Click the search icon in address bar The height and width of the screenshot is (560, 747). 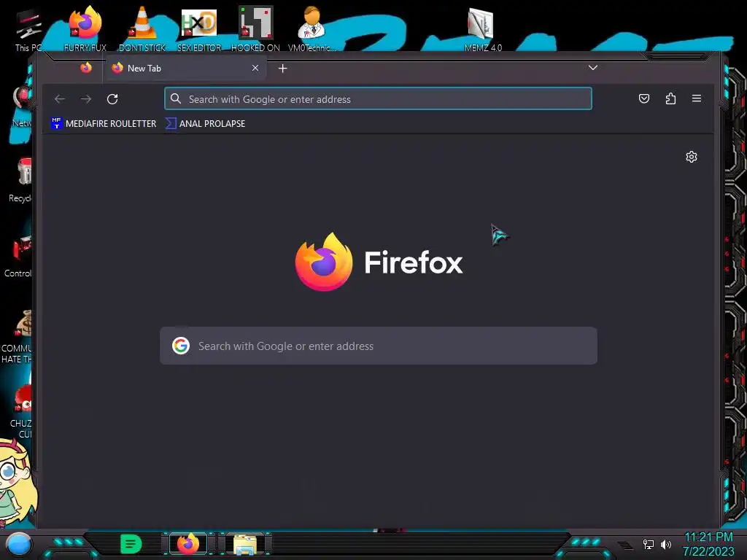[x=176, y=98]
